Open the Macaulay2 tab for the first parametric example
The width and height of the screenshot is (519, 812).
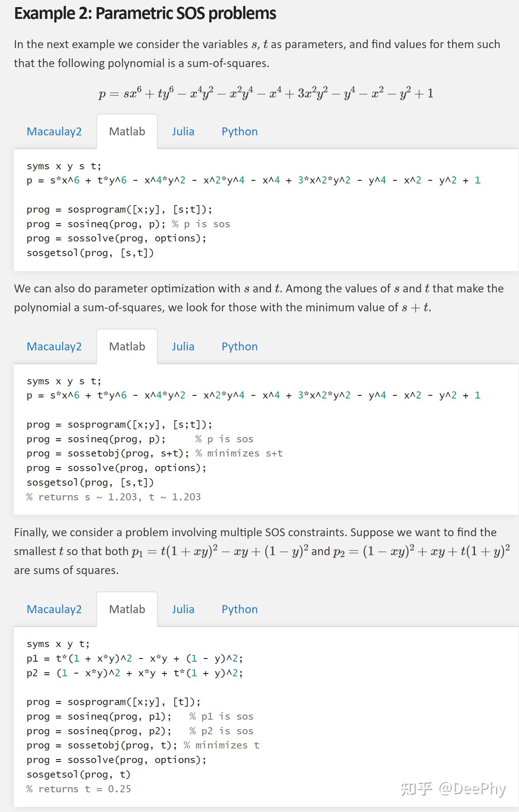tap(54, 131)
